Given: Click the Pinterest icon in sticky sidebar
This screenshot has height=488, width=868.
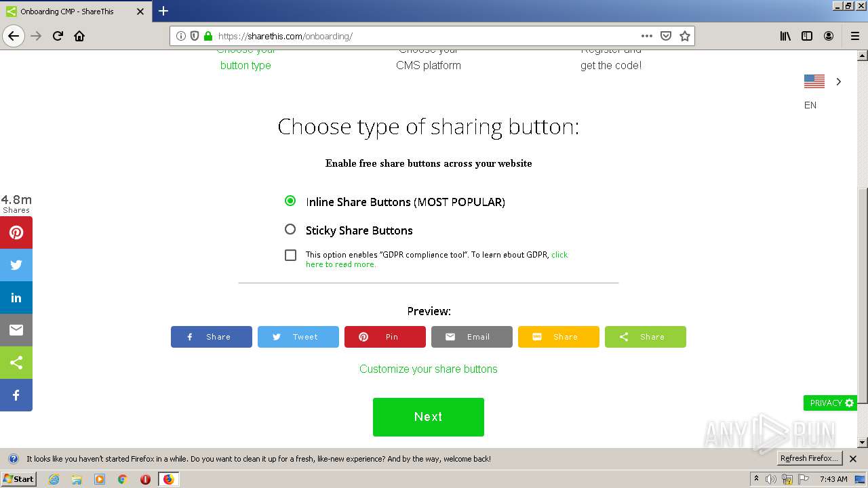Looking at the screenshot, I should click(16, 232).
